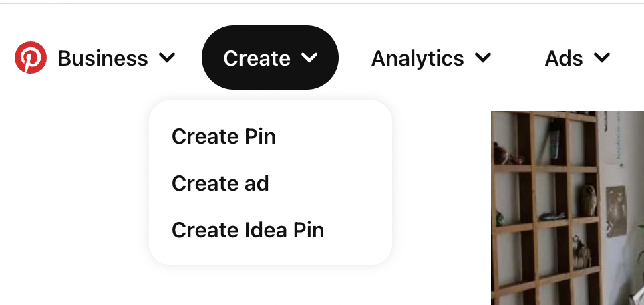Click the owl figurine in the shelf photo
Image resolution: width=644 pixels, height=305 pixels.
(x=589, y=199)
